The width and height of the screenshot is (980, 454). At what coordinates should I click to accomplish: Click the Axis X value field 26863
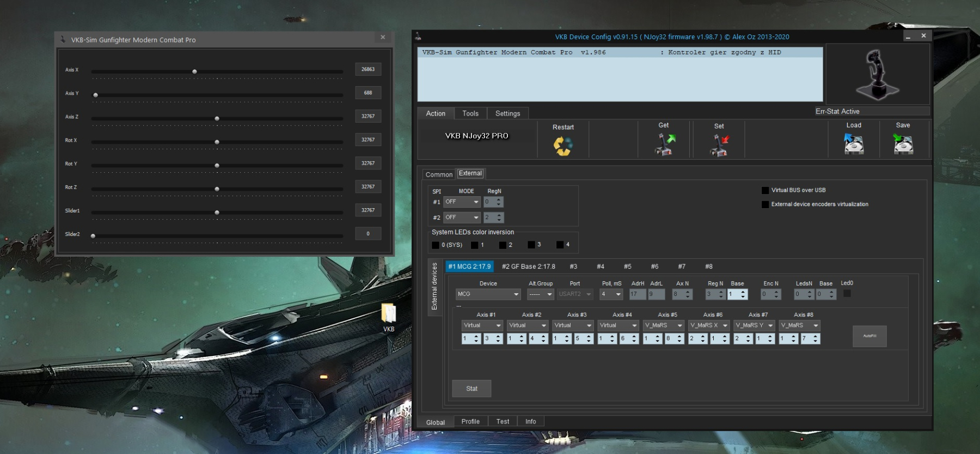tap(368, 69)
